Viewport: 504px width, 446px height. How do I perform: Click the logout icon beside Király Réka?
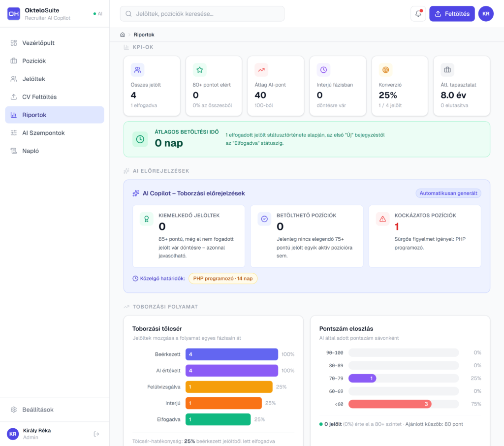[x=96, y=434]
